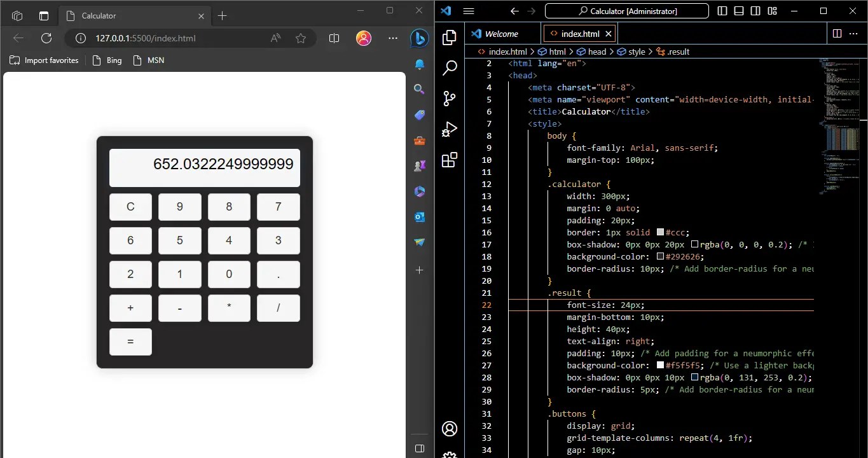Open the secondary side bar toggle
Viewport: 868px width, 458px height.
(755, 11)
